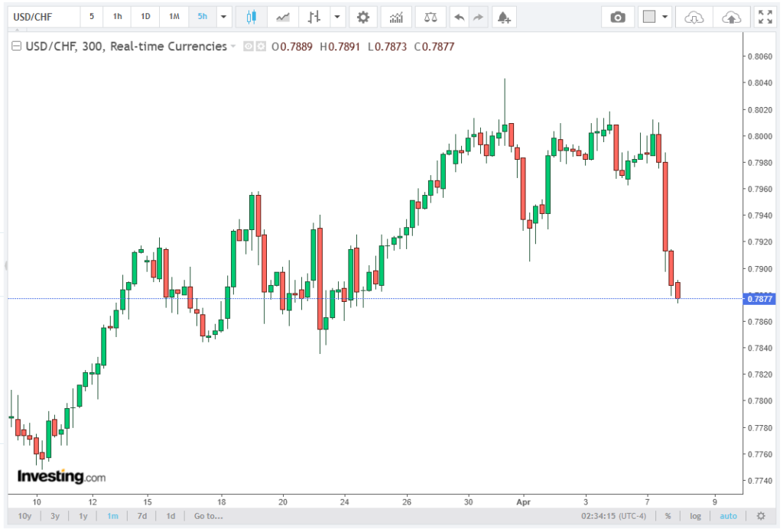Image resolution: width=783 pixels, height=532 pixels.
Task: Open the indicators icon
Action: point(396,17)
